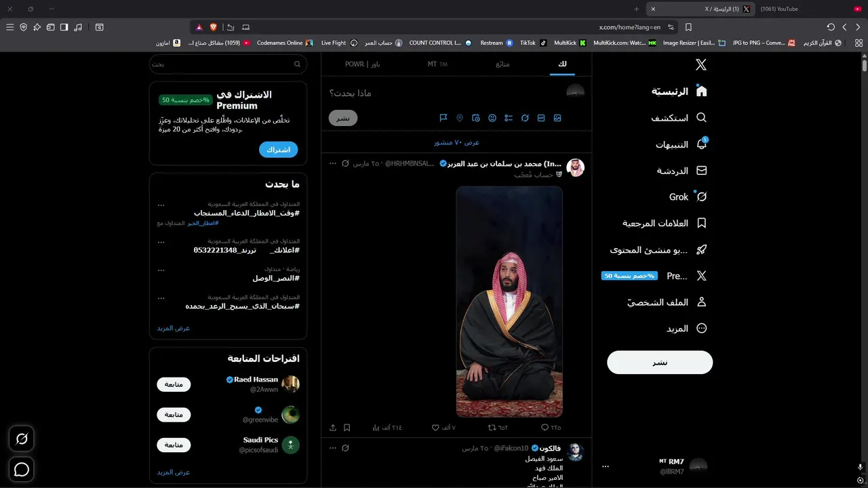The height and width of the screenshot is (488, 868).
Task: Go to Home (الرئيسيّة) in the sidebar
Action: click(679, 91)
